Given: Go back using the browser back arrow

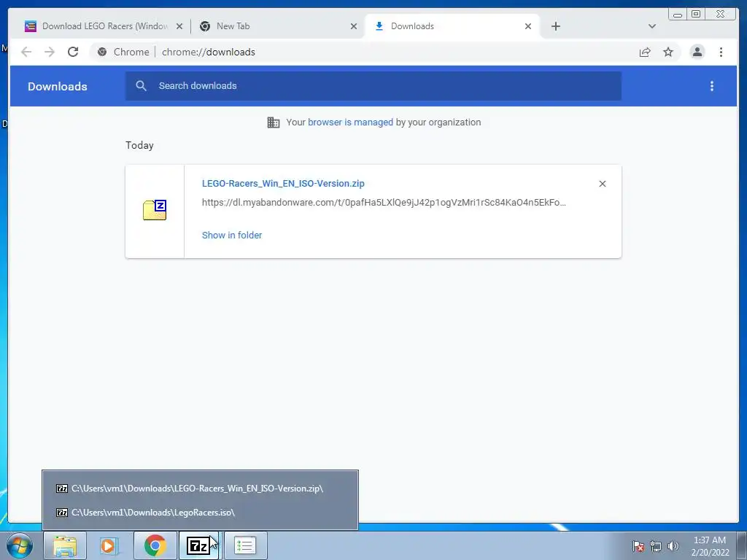Looking at the screenshot, I should pos(26,52).
